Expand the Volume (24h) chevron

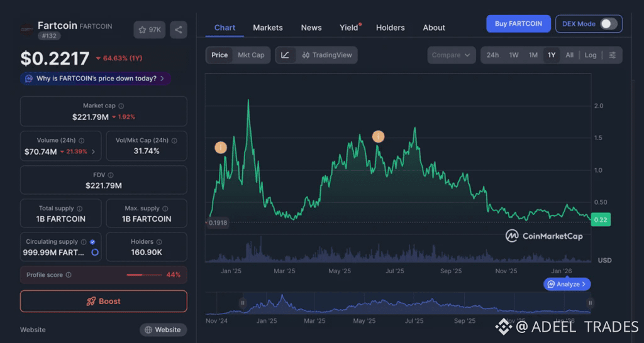tap(94, 151)
